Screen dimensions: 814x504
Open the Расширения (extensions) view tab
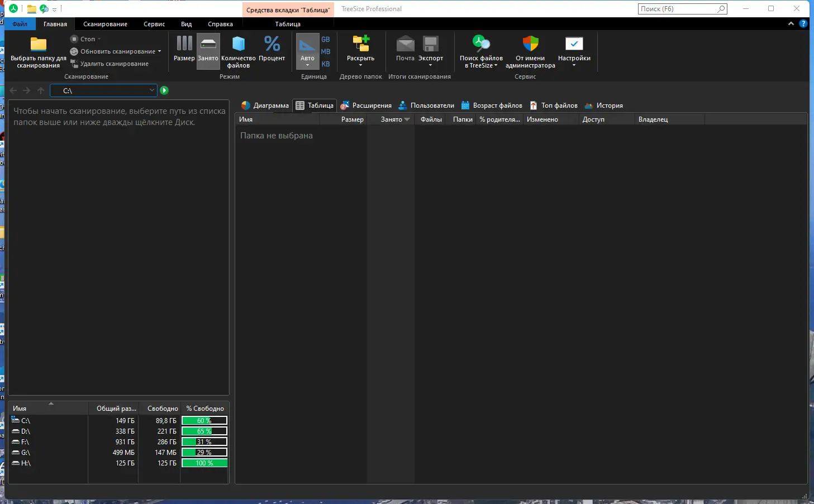click(366, 105)
